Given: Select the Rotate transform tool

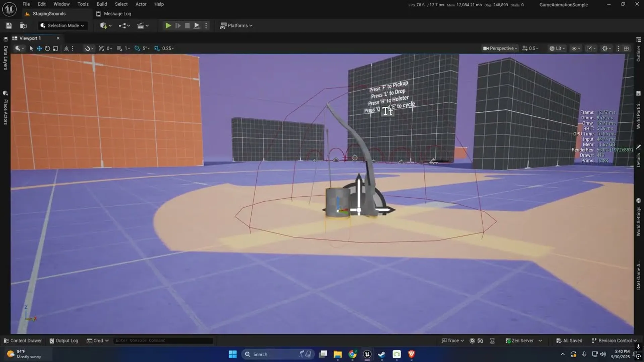Looking at the screenshot, I should (x=47, y=48).
